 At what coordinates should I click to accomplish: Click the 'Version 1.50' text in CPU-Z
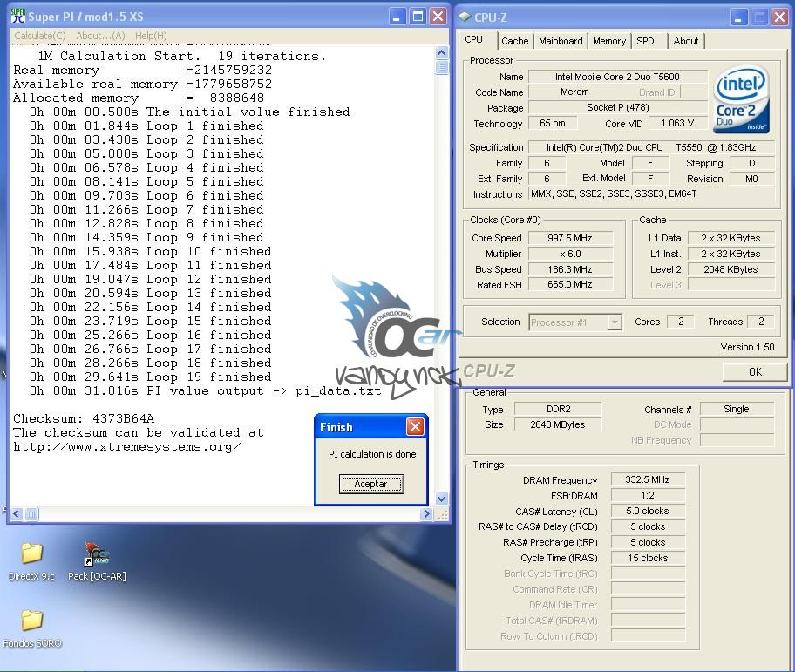pyautogui.click(x=747, y=347)
